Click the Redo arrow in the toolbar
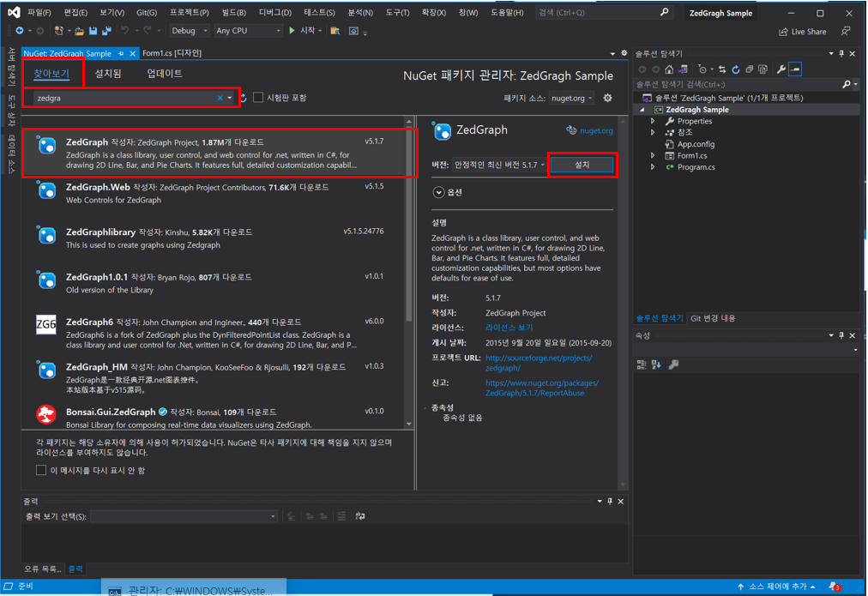This screenshot has width=868, height=596. pyautogui.click(x=148, y=31)
